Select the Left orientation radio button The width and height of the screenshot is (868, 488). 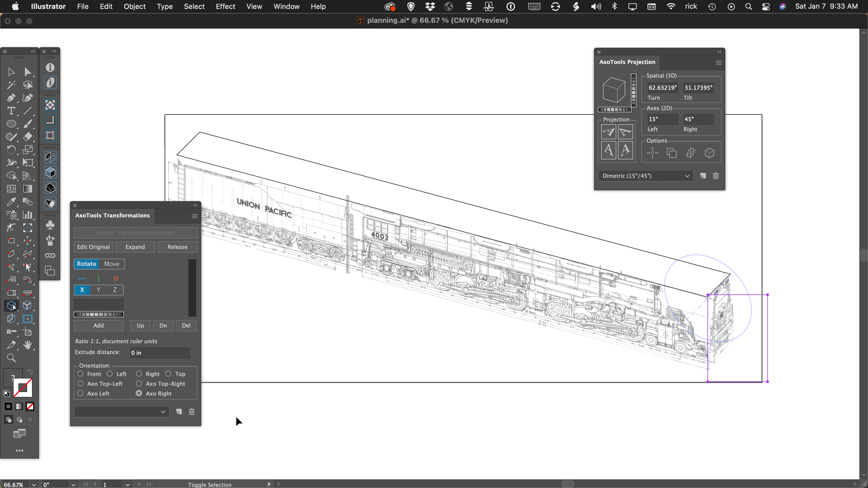110,374
